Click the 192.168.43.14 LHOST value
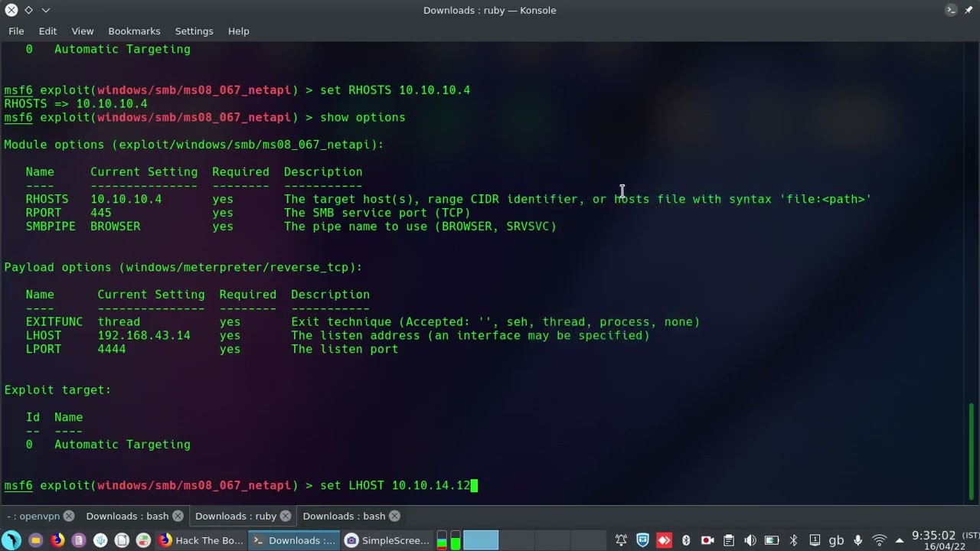The width and height of the screenshot is (980, 551). (x=144, y=335)
